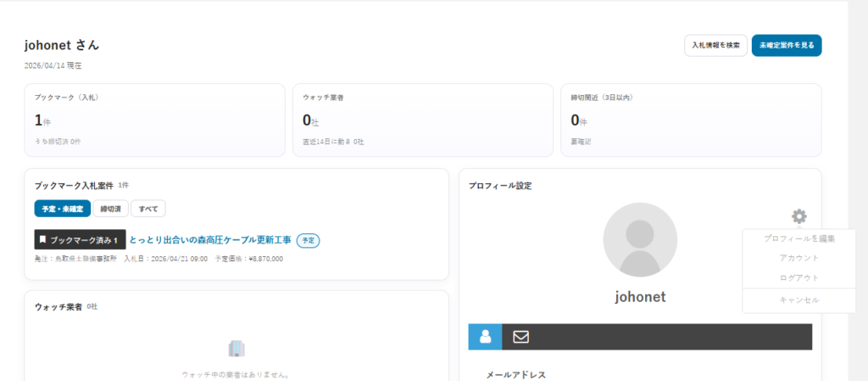Dismiss the menu with キャンセル
The height and width of the screenshot is (381, 868).
tap(787, 300)
